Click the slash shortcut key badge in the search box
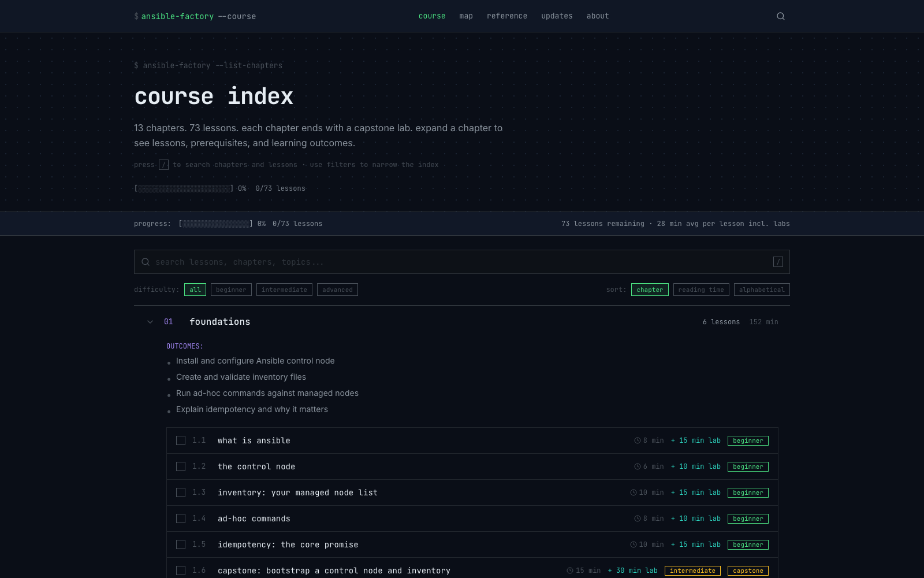The image size is (924, 578). 778,262
